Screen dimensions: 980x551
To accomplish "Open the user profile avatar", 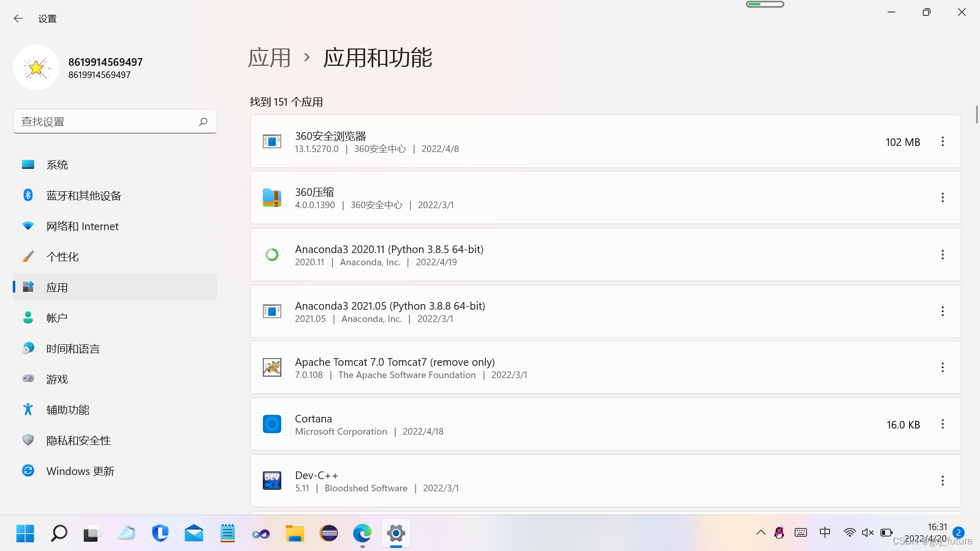I will tap(36, 67).
